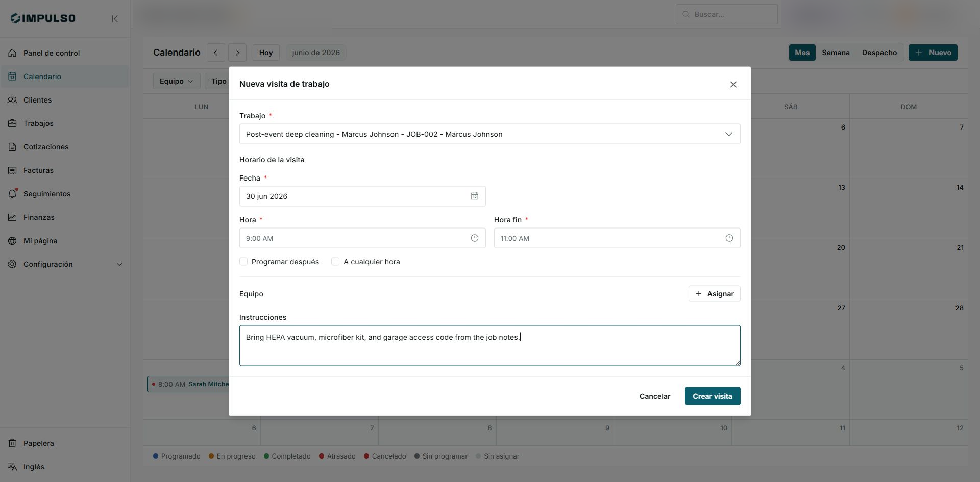Check the A cualquier hora option

335,262
